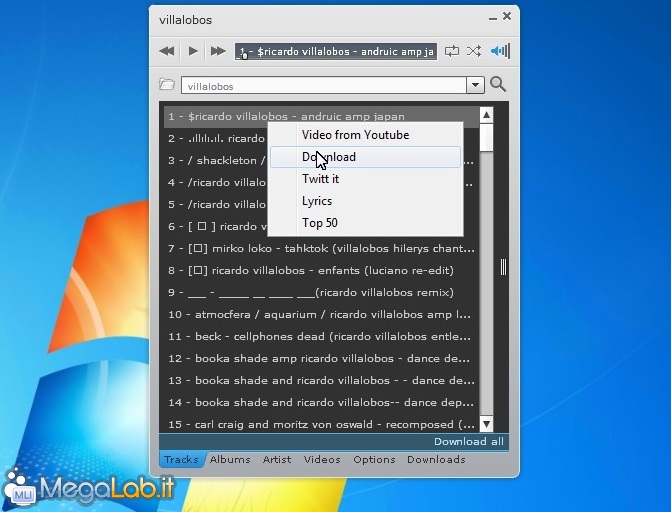Switch to the Artist tab
The height and width of the screenshot is (512, 671).
pyautogui.click(x=277, y=459)
